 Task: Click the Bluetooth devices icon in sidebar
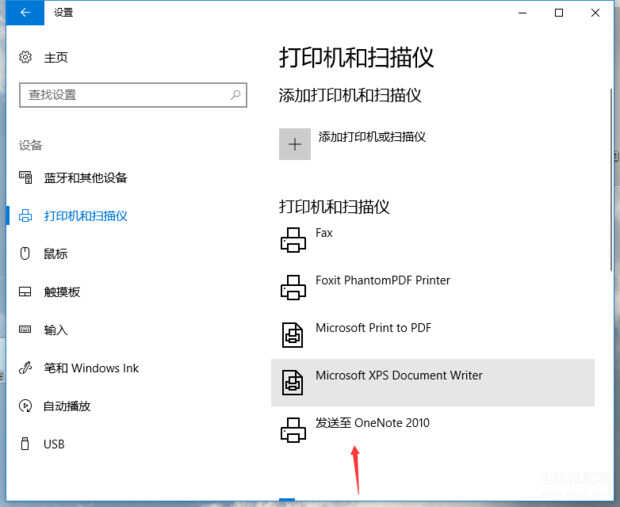click(x=25, y=178)
